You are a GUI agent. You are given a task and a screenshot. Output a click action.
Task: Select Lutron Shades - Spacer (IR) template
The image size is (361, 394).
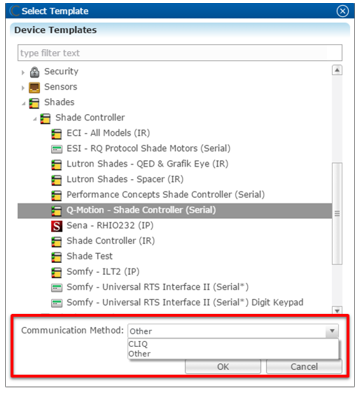[x=125, y=179]
